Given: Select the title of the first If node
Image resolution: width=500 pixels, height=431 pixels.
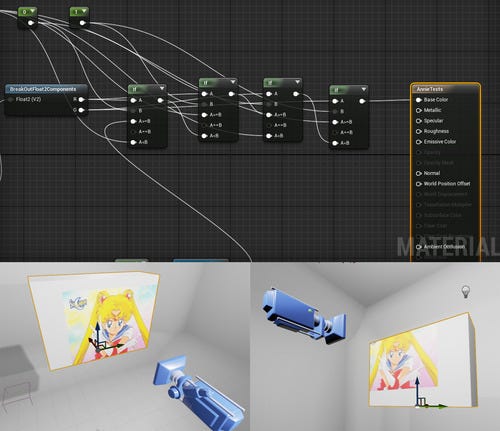Looking at the screenshot, I should (x=135, y=89).
